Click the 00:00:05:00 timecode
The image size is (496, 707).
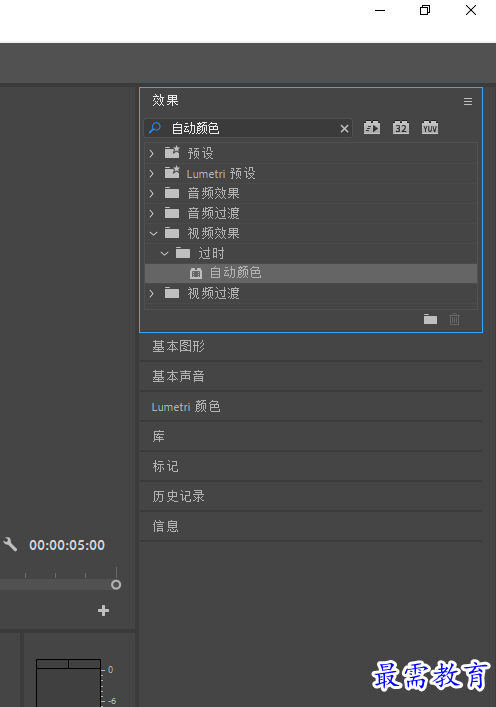(x=67, y=545)
